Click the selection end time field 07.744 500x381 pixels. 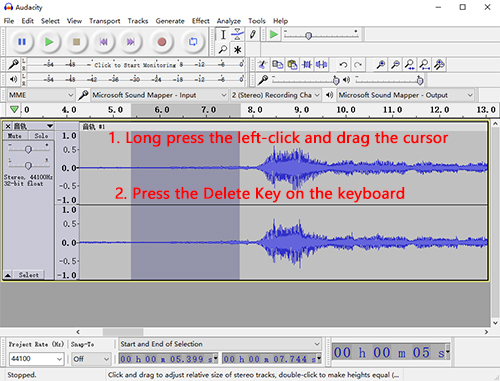(x=272, y=359)
